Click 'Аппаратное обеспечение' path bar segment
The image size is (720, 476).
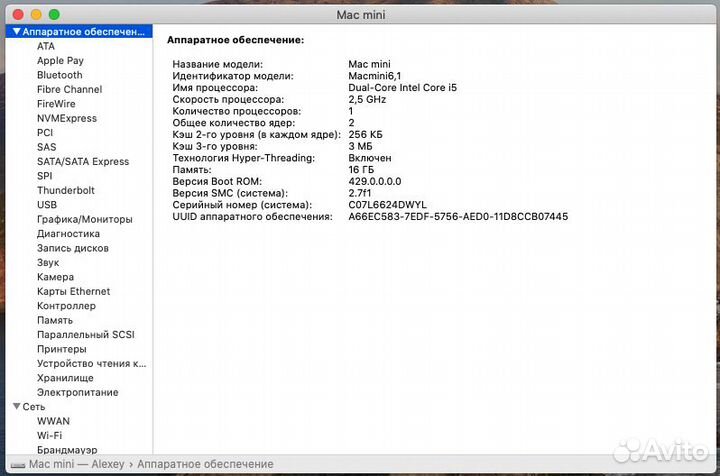pyautogui.click(x=205, y=464)
